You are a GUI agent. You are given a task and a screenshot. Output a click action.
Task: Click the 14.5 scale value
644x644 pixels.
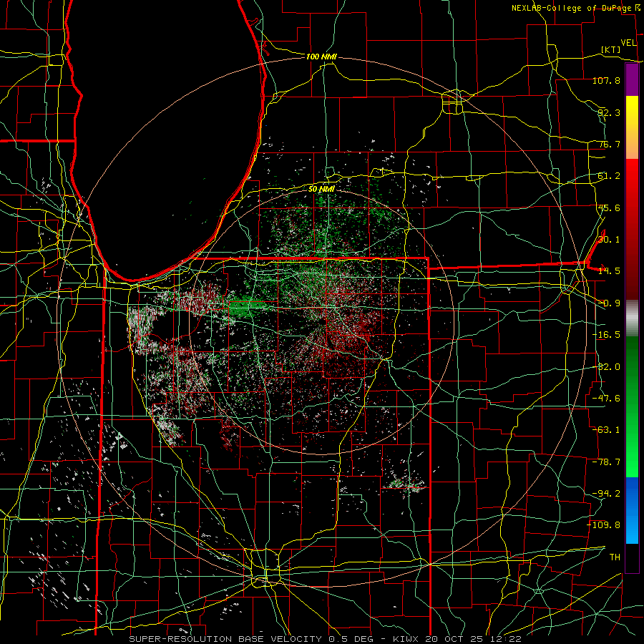coord(609,271)
